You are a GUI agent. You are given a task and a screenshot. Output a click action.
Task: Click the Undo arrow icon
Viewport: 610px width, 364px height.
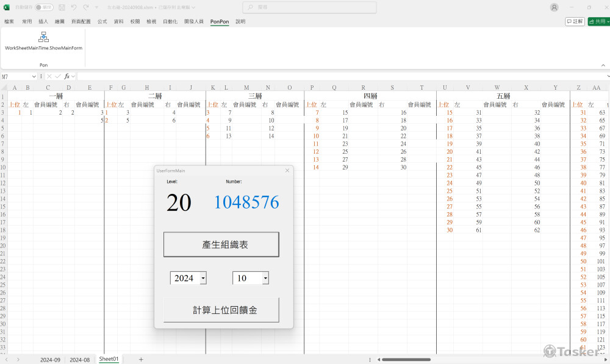[x=73, y=7]
